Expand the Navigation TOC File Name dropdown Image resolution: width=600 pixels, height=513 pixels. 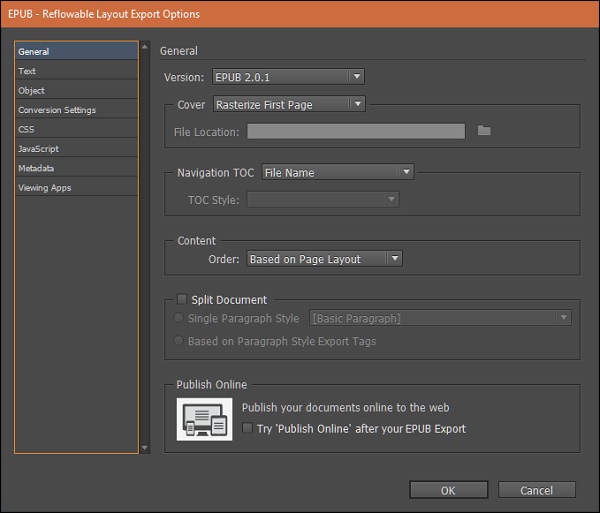pos(338,172)
